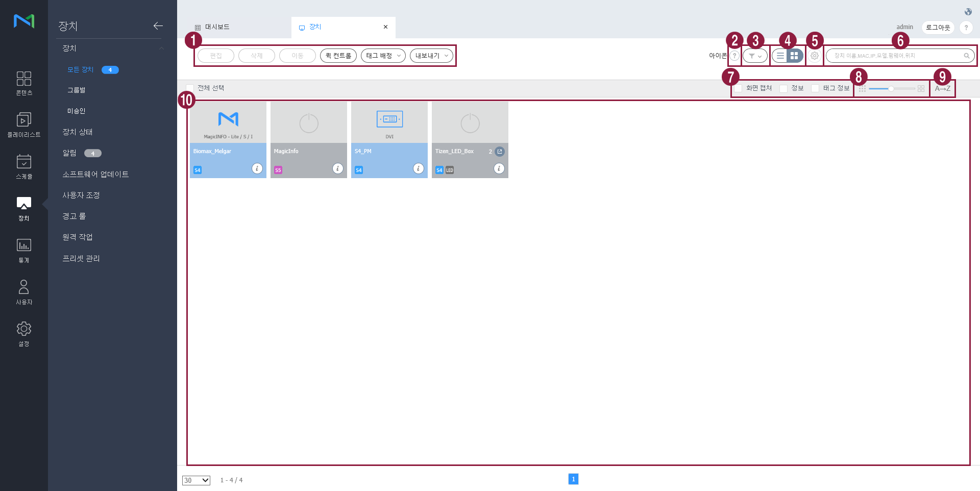The image size is (980, 491).
Task: Expand the 태그 배정 dropdown
Action: (383, 56)
